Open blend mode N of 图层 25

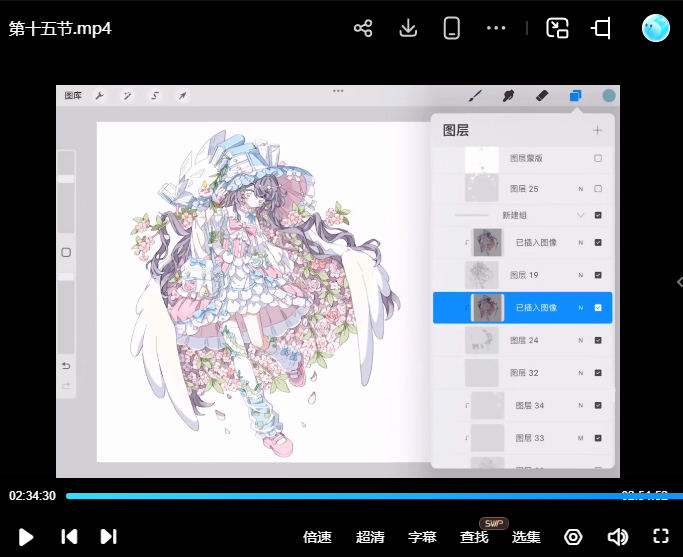(x=581, y=189)
